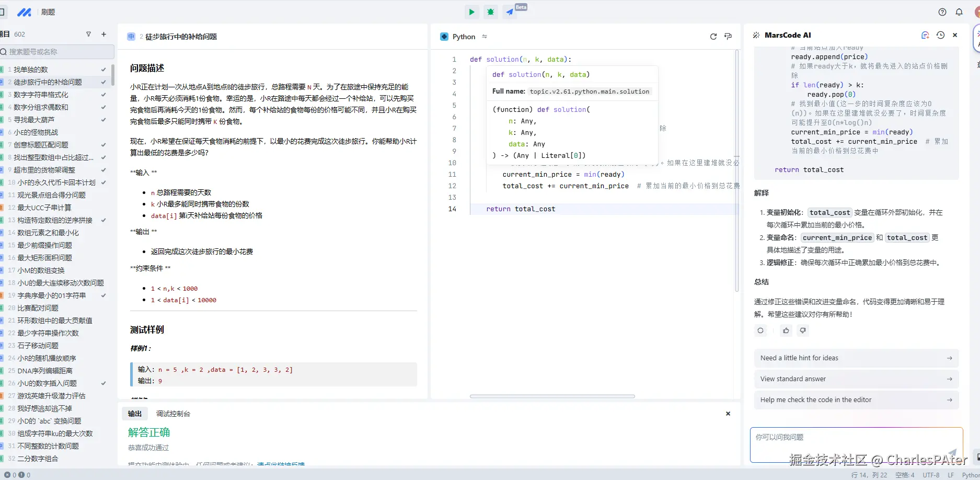Run the code with the green play icon
This screenshot has height=480, width=980.
(x=471, y=12)
